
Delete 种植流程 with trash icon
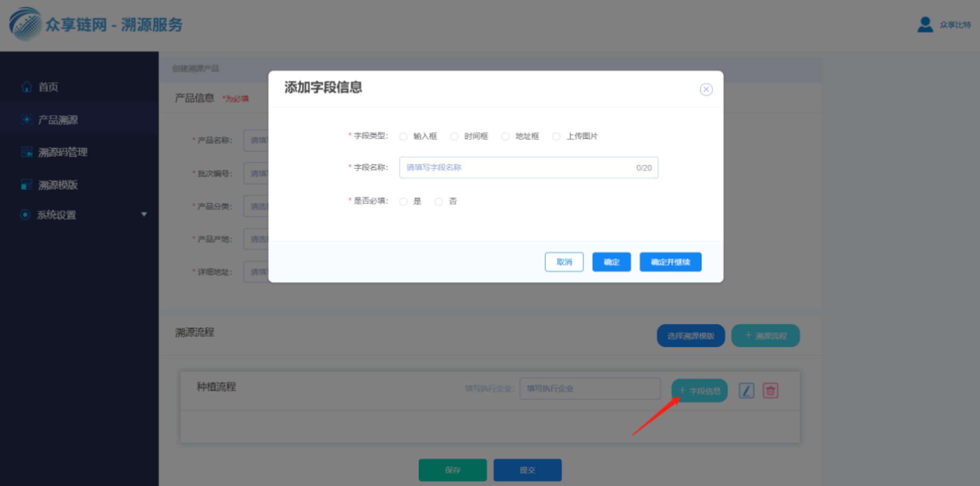tap(770, 390)
